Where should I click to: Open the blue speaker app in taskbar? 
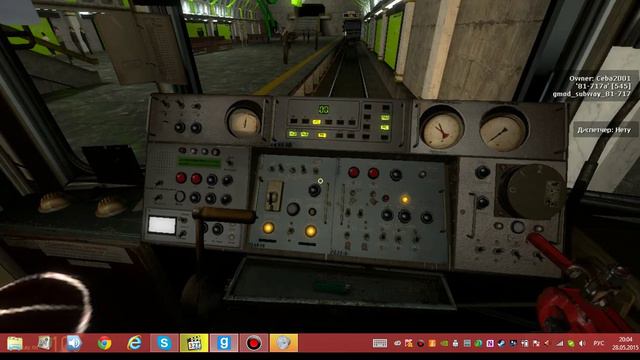pos(74,343)
